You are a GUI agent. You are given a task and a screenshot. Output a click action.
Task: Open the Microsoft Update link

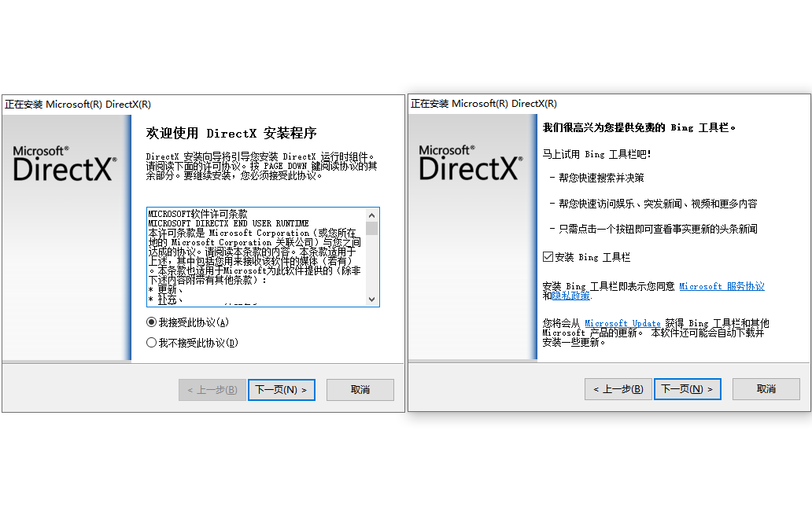pyautogui.click(x=622, y=323)
